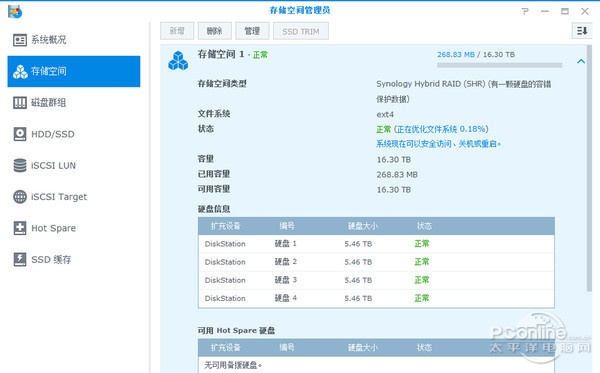Open 系统概况 overview in sidebar
Screen dimensions: 600x373
[x=73, y=40]
